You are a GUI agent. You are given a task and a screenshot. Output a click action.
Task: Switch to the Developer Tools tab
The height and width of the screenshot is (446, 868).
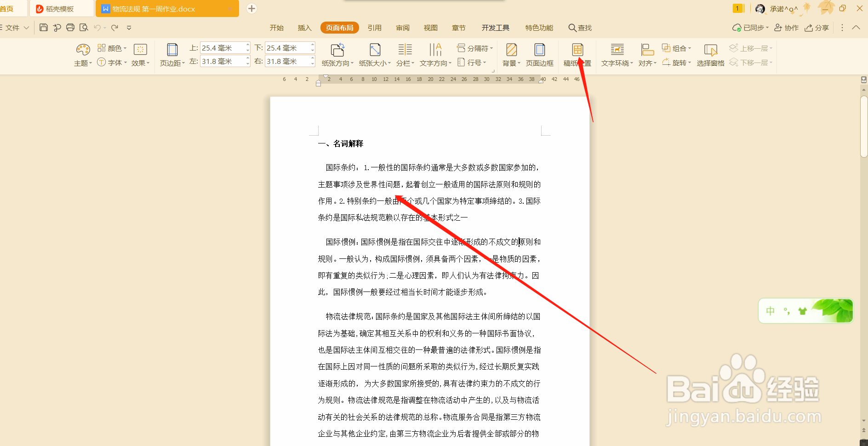496,28
